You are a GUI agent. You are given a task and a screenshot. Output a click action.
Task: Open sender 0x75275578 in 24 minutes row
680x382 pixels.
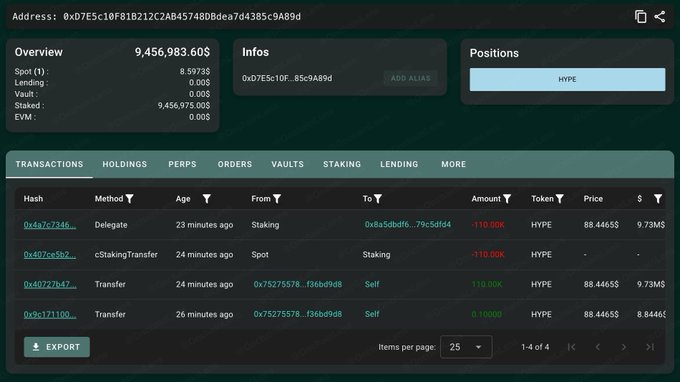pyautogui.click(x=298, y=284)
